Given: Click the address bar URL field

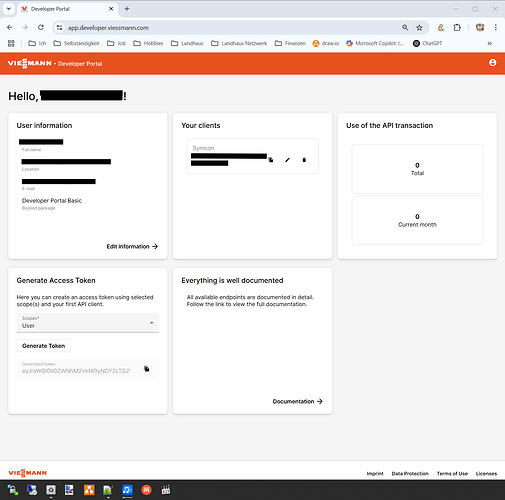Looking at the screenshot, I should 230,28.
